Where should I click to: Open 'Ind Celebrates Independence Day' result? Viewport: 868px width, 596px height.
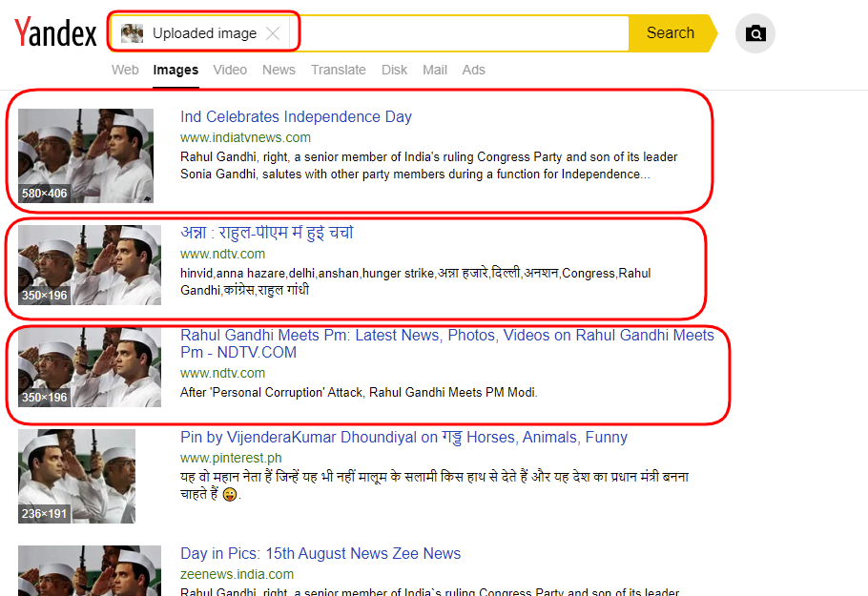click(x=296, y=116)
